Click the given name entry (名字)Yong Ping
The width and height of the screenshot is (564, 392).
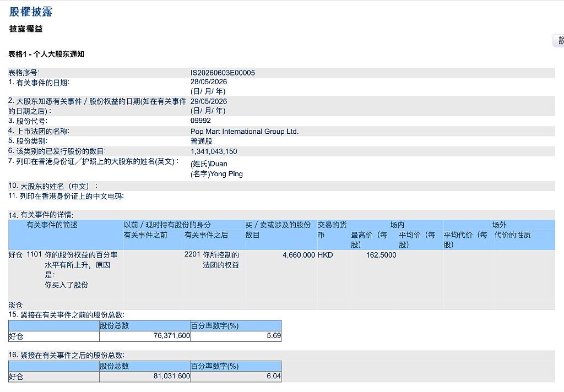click(216, 174)
